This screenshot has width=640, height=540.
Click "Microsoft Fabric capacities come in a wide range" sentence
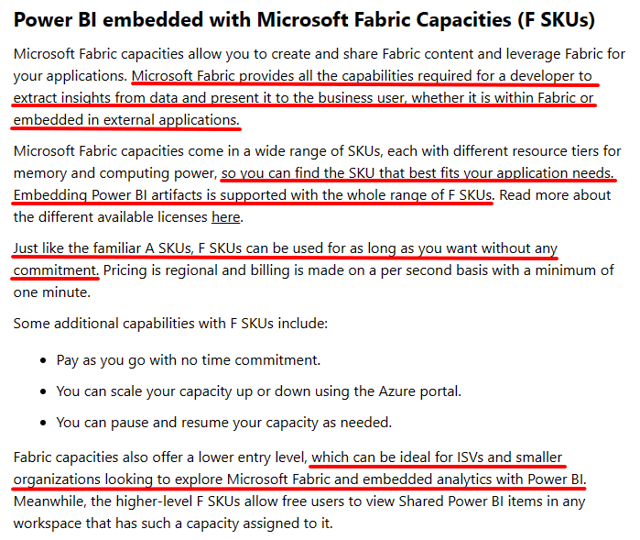click(200, 150)
